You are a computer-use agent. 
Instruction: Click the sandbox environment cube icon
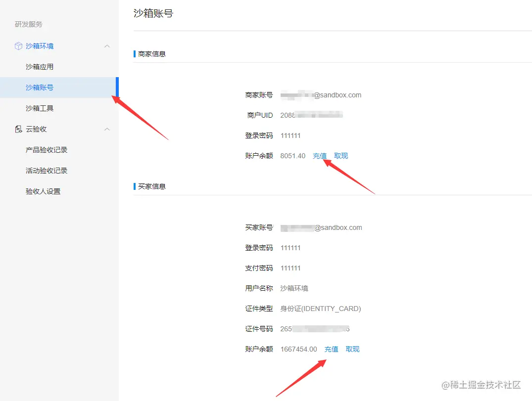coord(18,46)
